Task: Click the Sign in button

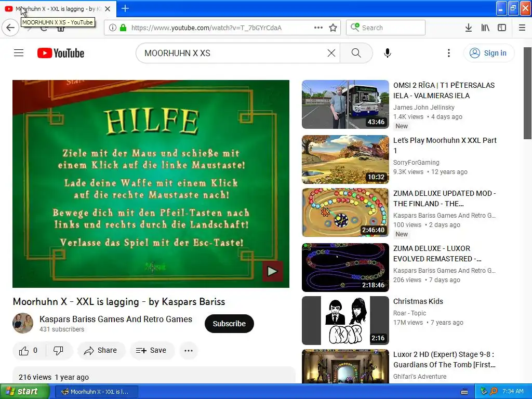Action: 489,53
